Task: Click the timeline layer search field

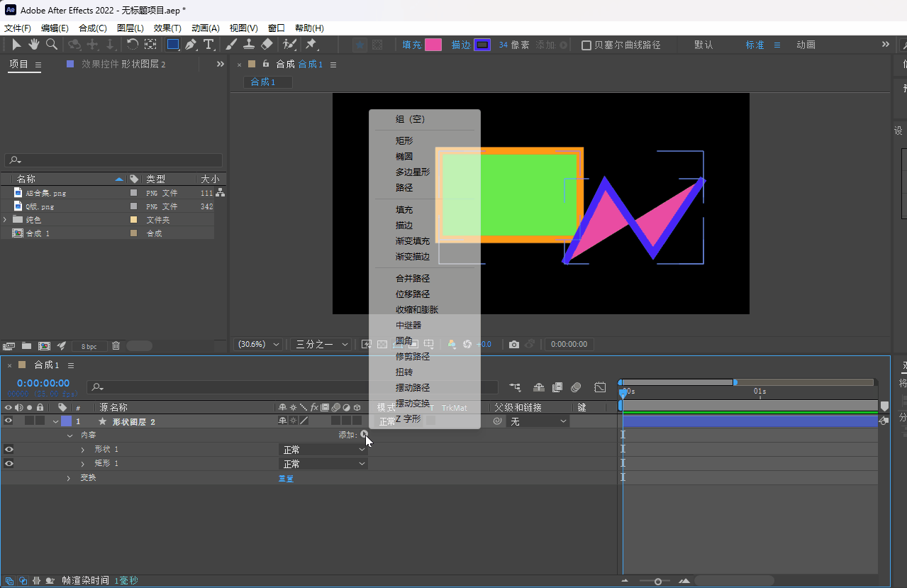Action: (x=292, y=387)
